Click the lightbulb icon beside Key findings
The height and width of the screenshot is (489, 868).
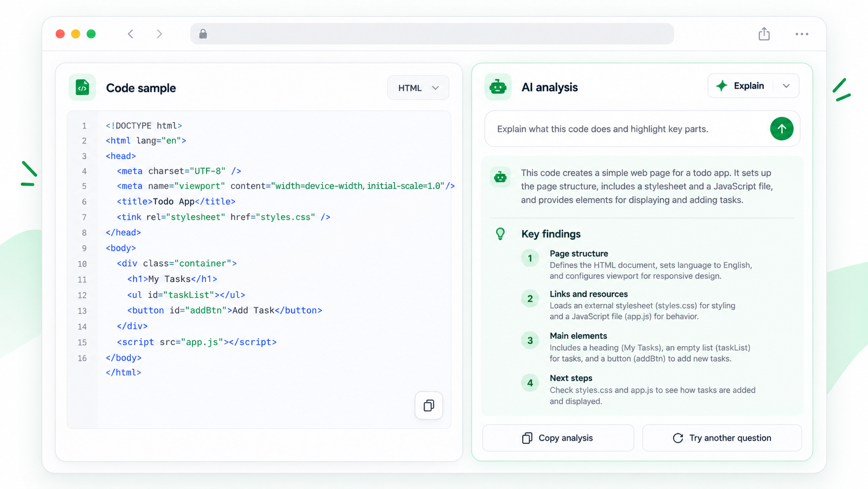pyautogui.click(x=500, y=234)
